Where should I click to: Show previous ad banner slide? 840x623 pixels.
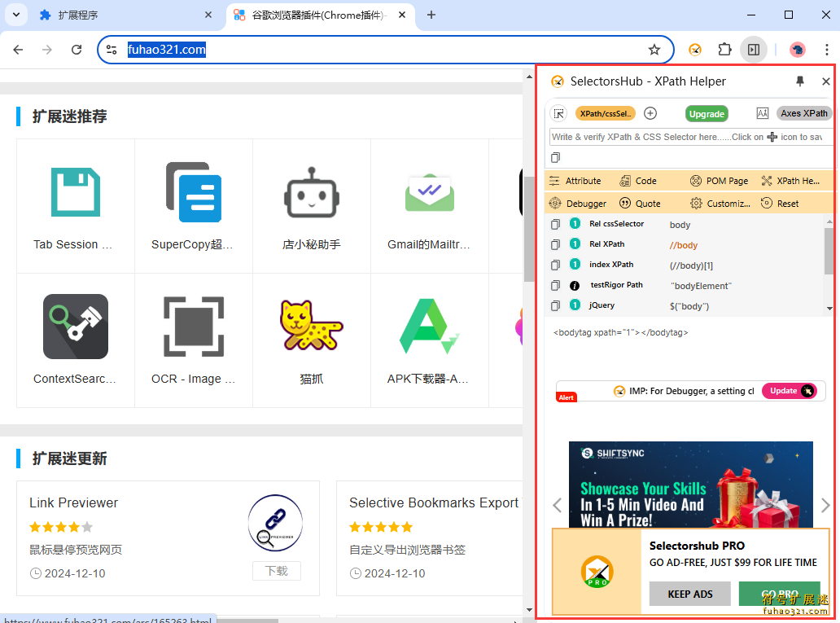[x=557, y=505]
